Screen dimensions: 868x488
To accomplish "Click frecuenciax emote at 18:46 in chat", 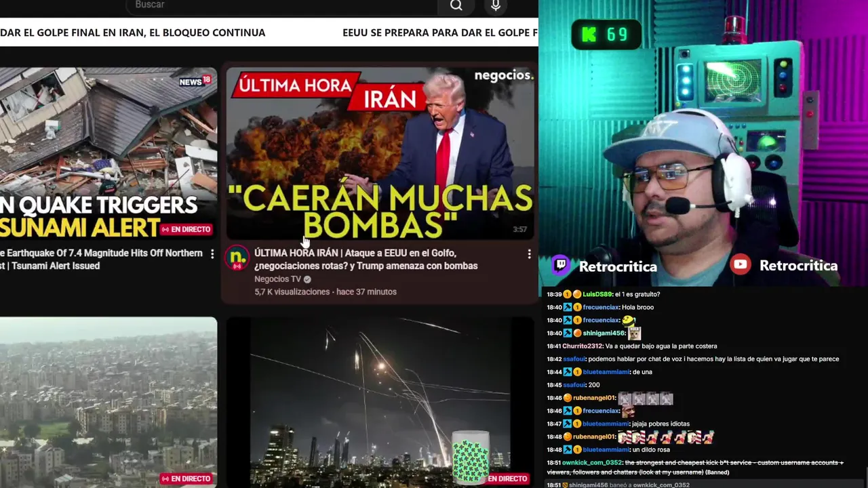I will pos(629,411).
